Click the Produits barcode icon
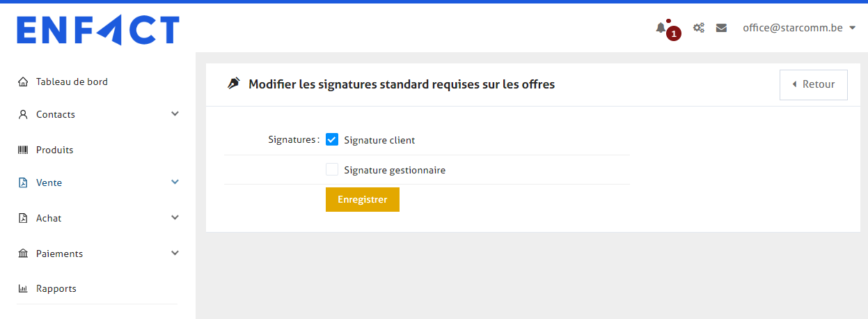Image resolution: width=868 pixels, height=319 pixels. click(23, 150)
